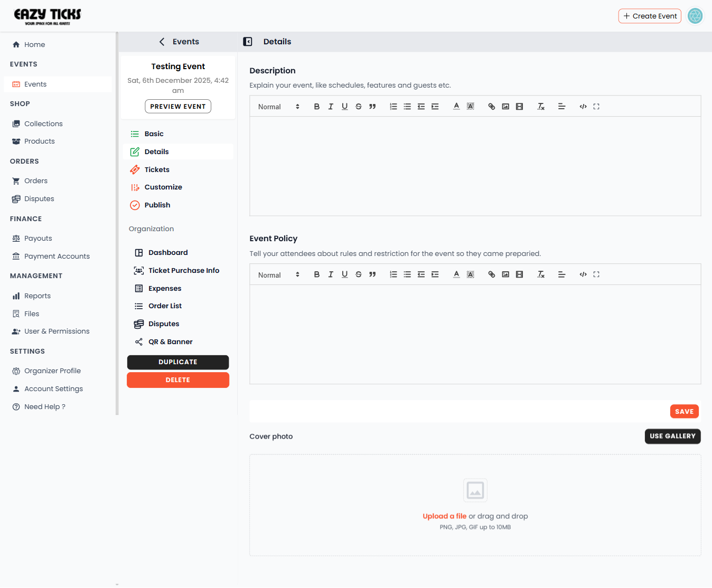Click clear formatting icon in Description toolbar
Viewport: 712px width, 588px height.
click(541, 107)
